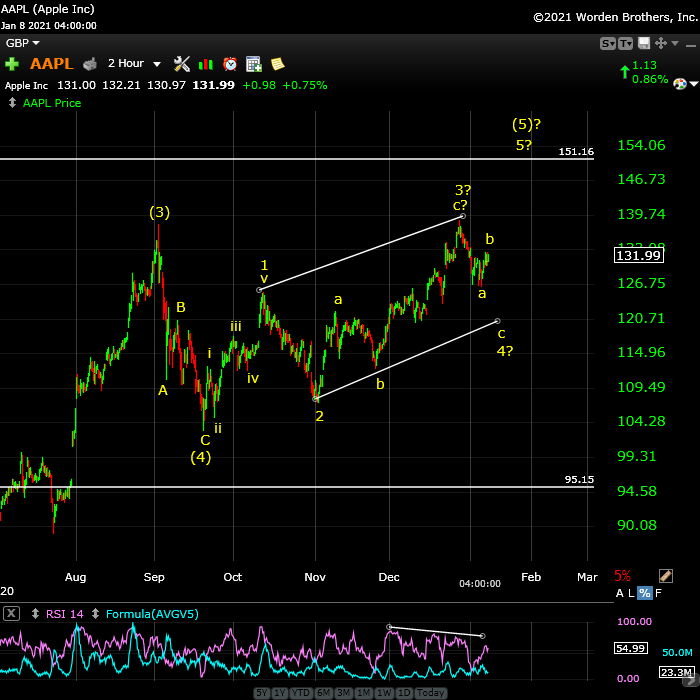This screenshot has height=700, width=700.
Task: Click the volume value box 23.3M
Action: point(677,672)
